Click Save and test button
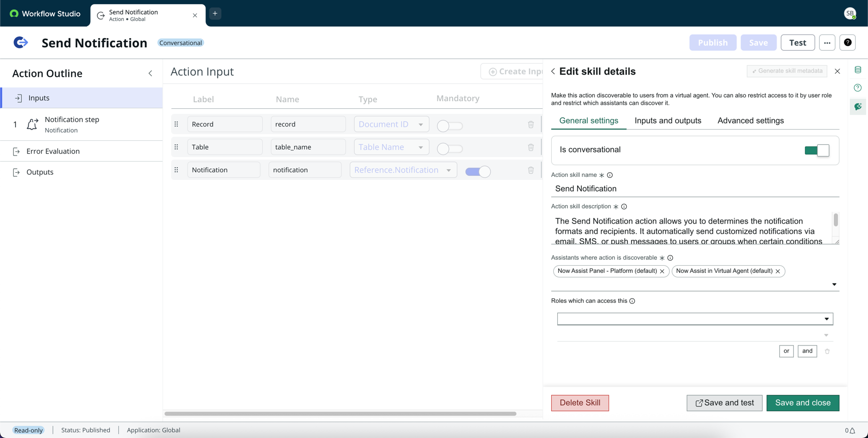 point(724,403)
